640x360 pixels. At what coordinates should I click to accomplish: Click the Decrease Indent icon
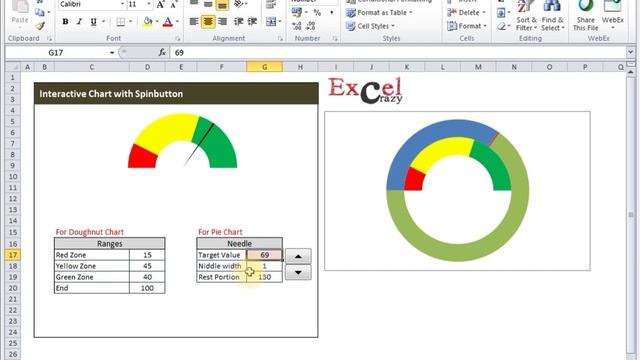(239, 21)
